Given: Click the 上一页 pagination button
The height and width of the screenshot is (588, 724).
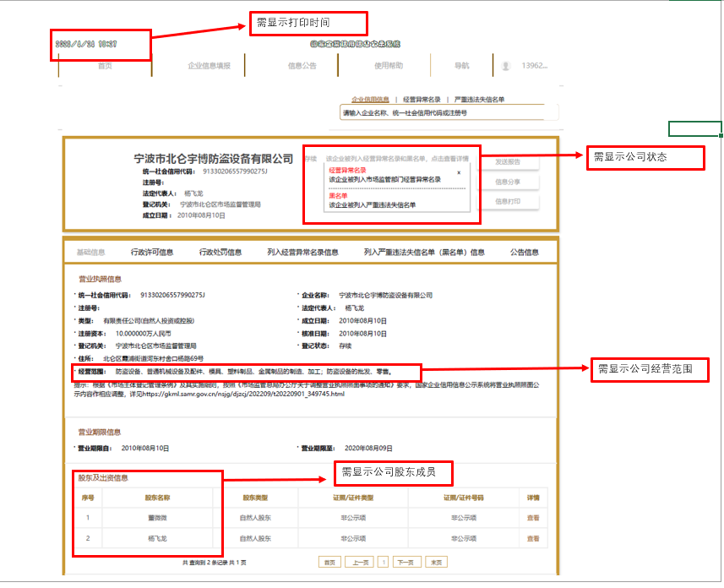Looking at the screenshot, I should (x=360, y=562).
